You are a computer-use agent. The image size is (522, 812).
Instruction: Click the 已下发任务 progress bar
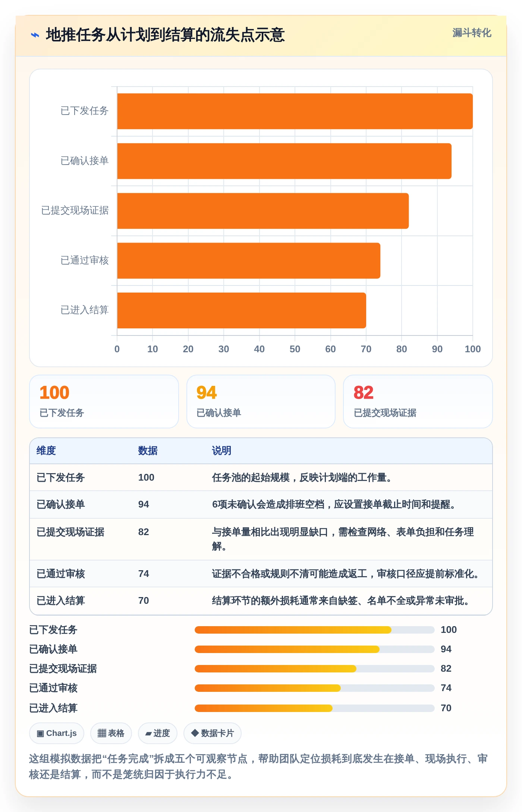pos(314,630)
